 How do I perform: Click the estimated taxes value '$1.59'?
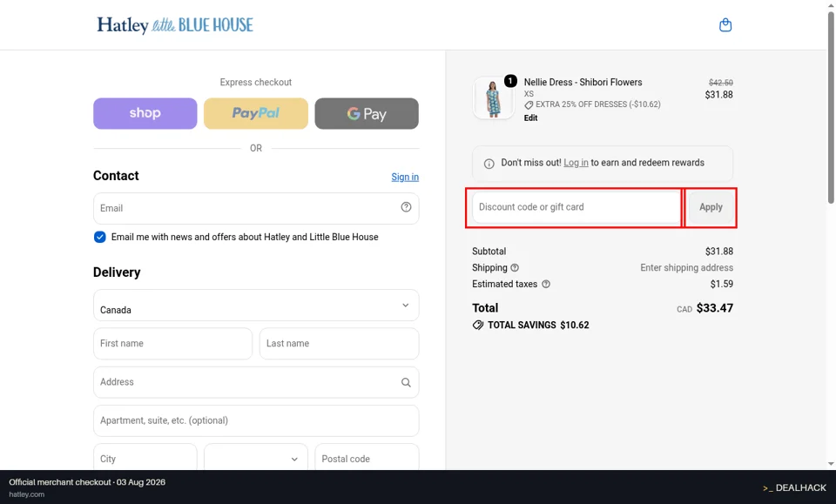pyautogui.click(x=721, y=284)
